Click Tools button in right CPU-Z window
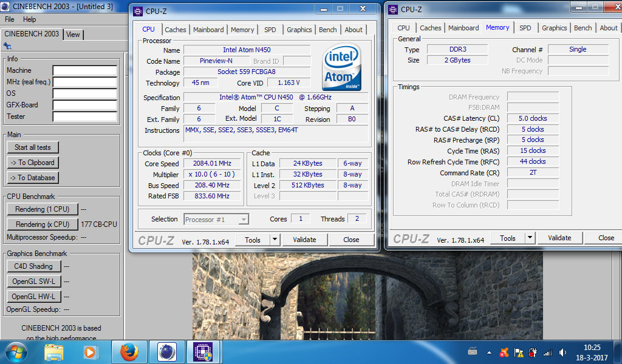The image size is (622, 364). (x=508, y=238)
